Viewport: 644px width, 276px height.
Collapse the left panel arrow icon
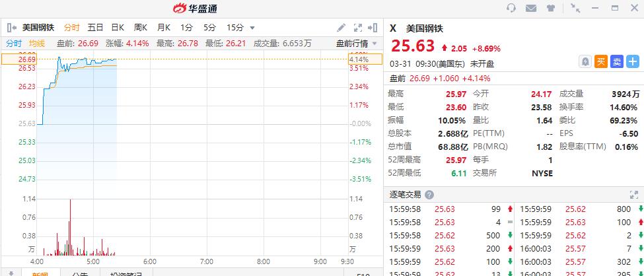11,28
